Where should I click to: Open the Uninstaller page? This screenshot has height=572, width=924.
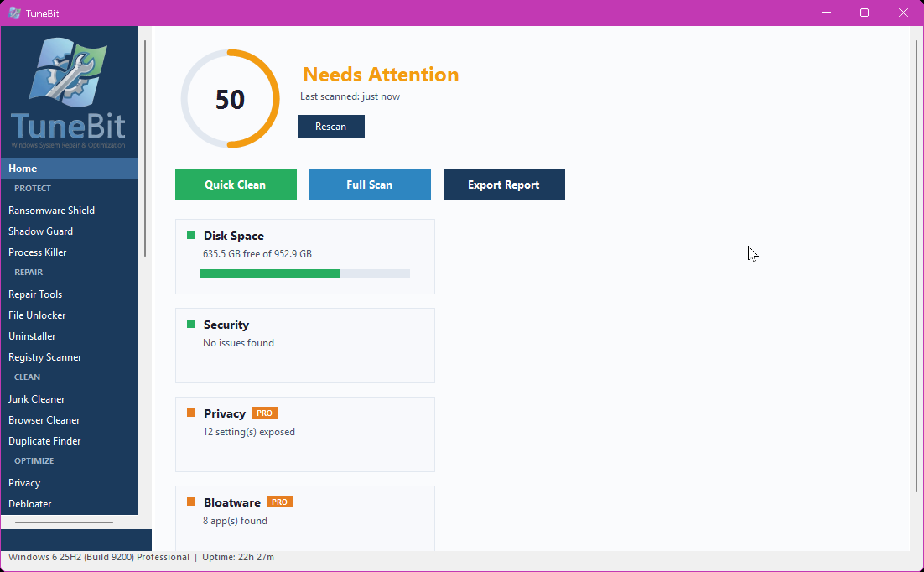(x=69, y=336)
